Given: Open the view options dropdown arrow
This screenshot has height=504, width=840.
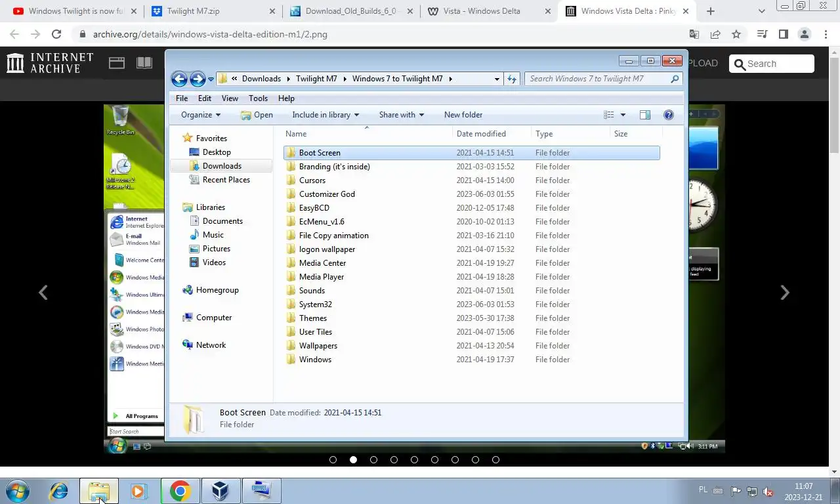Looking at the screenshot, I should (x=623, y=115).
